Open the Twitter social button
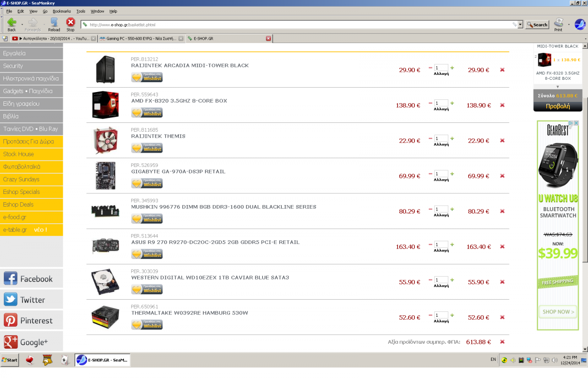Image resolution: width=588 pixels, height=378 pixels. [31, 299]
